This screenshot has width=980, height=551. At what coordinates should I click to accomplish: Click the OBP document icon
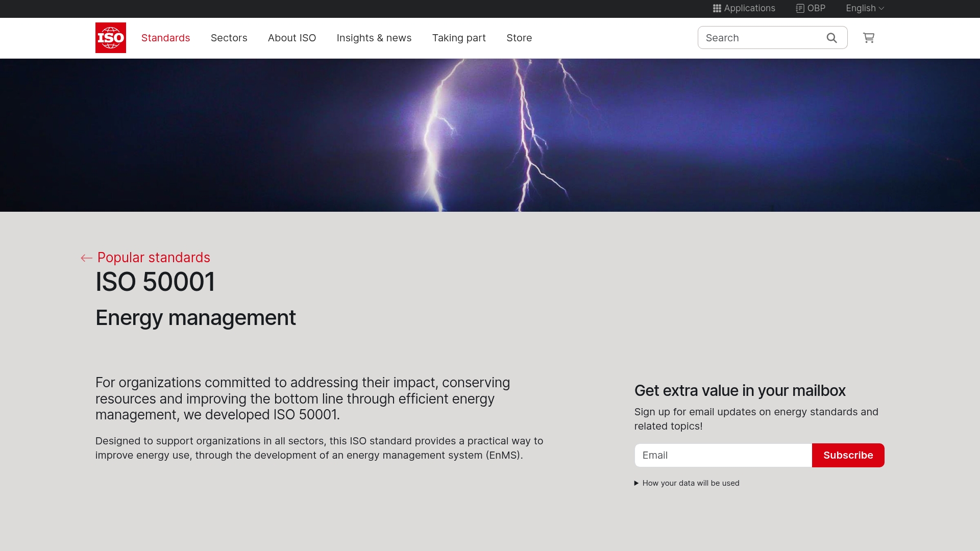click(x=799, y=8)
